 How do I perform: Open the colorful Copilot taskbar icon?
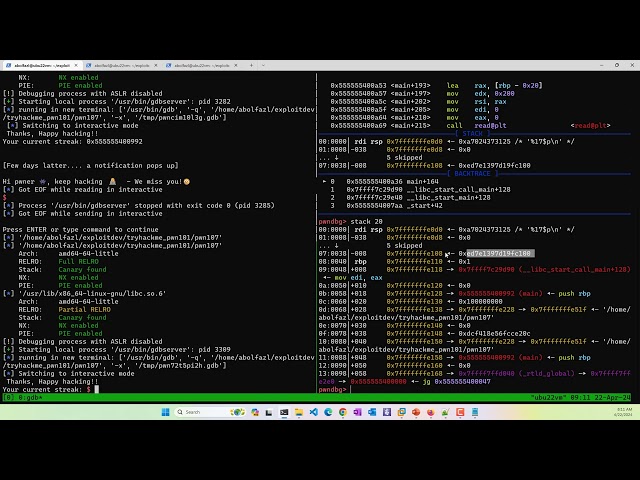point(255,412)
